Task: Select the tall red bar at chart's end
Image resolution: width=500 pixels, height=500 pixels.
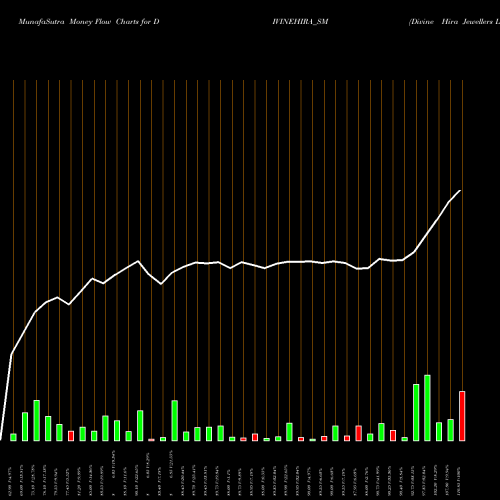Action: 462,416
